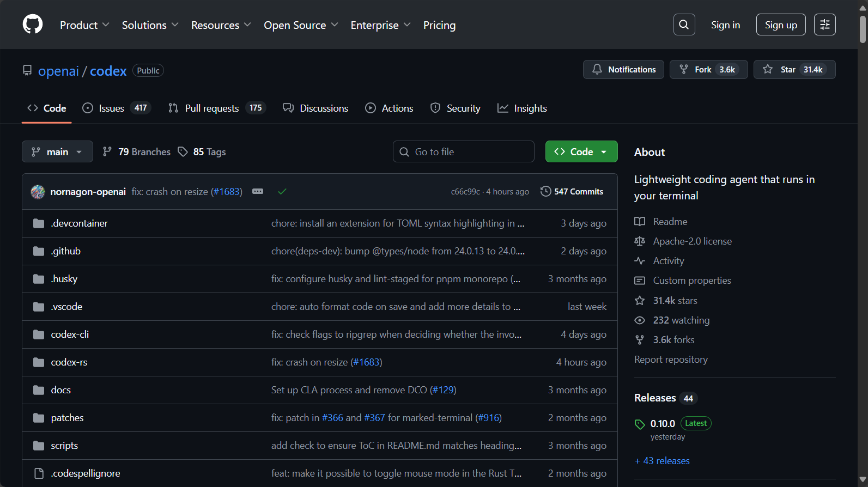Expand the Product dropdown menu
Image resolution: width=868 pixels, height=487 pixels.
coord(84,25)
